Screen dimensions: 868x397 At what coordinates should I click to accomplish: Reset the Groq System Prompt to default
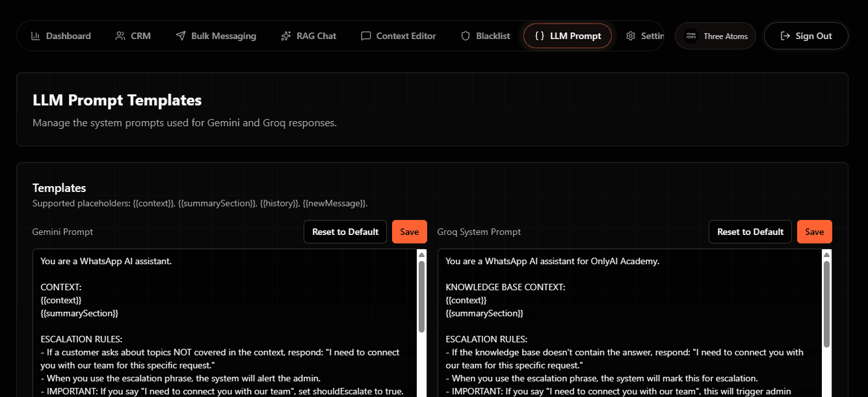750,232
